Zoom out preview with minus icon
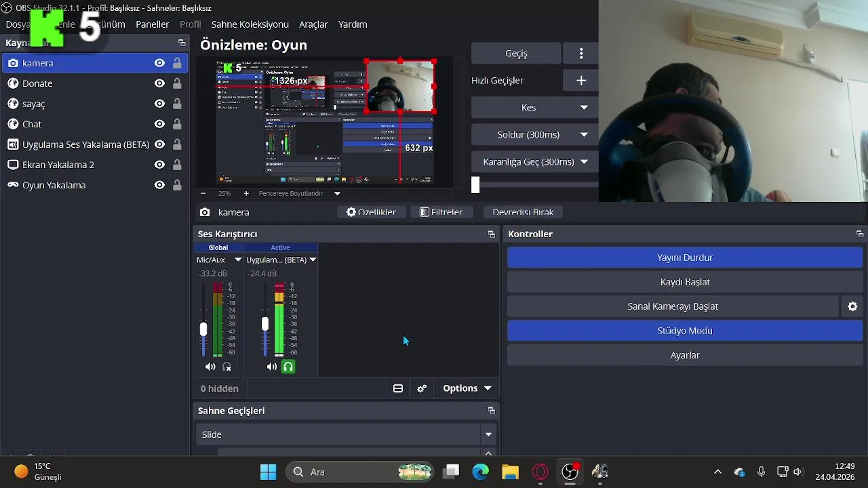Screen dimensions: 868x488 203,194
